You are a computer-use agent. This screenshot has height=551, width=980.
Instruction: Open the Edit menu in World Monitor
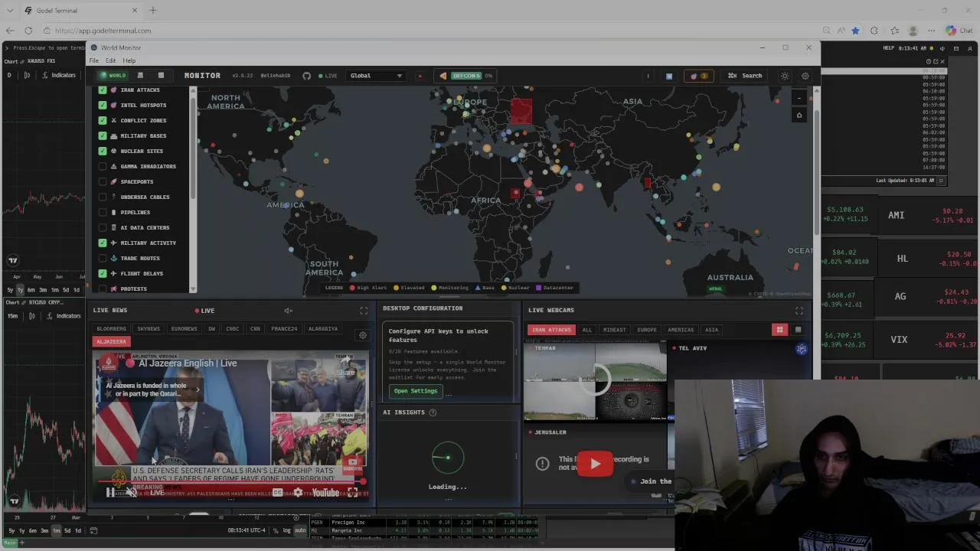[111, 60]
